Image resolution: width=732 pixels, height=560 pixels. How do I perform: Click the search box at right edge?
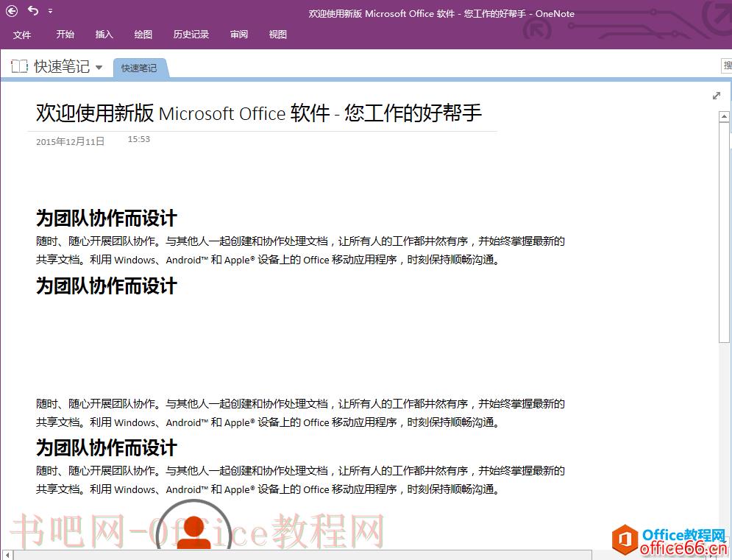tap(726, 65)
